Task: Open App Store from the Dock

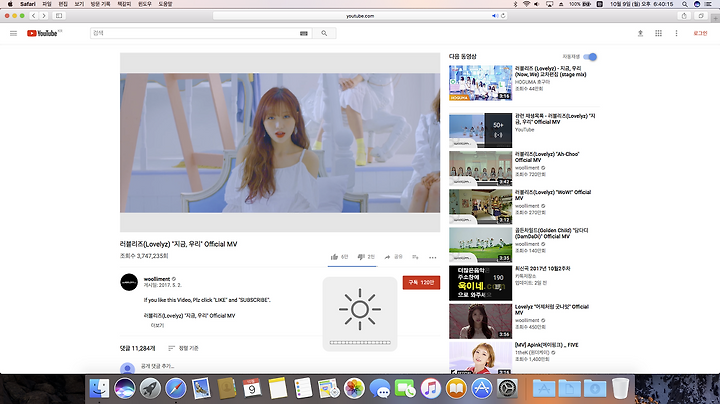Action: tap(482, 388)
